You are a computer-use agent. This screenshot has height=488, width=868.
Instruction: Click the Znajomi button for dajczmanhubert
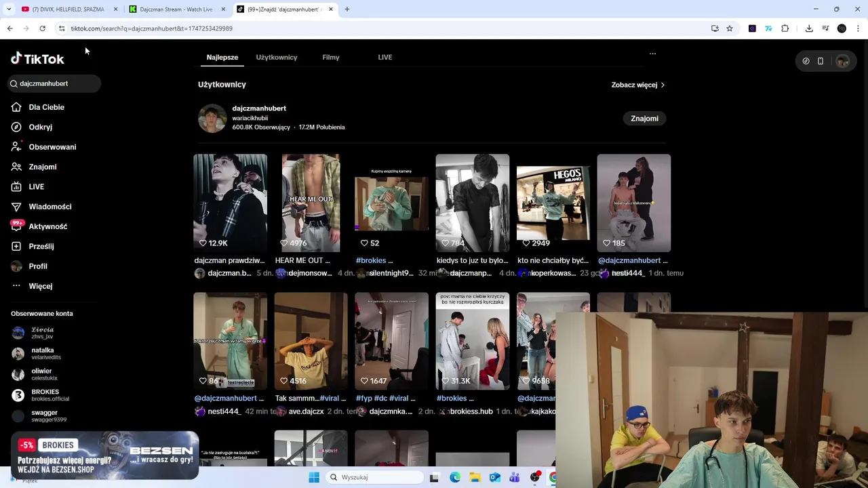click(x=644, y=119)
